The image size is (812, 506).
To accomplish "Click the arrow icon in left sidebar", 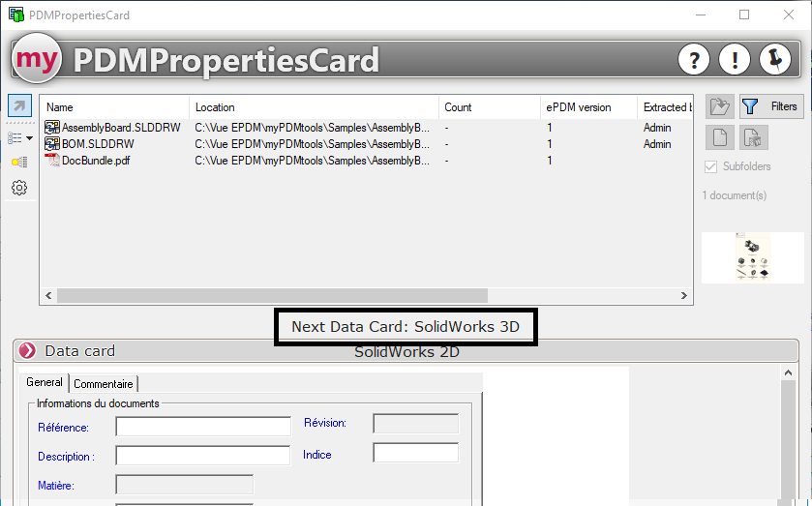I will [19, 106].
